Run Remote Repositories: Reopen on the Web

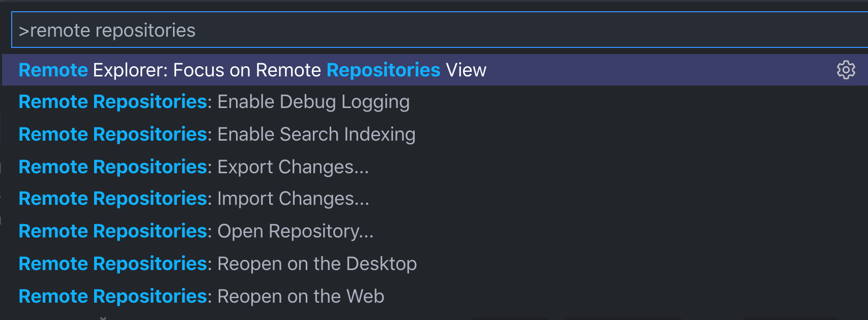(201, 296)
